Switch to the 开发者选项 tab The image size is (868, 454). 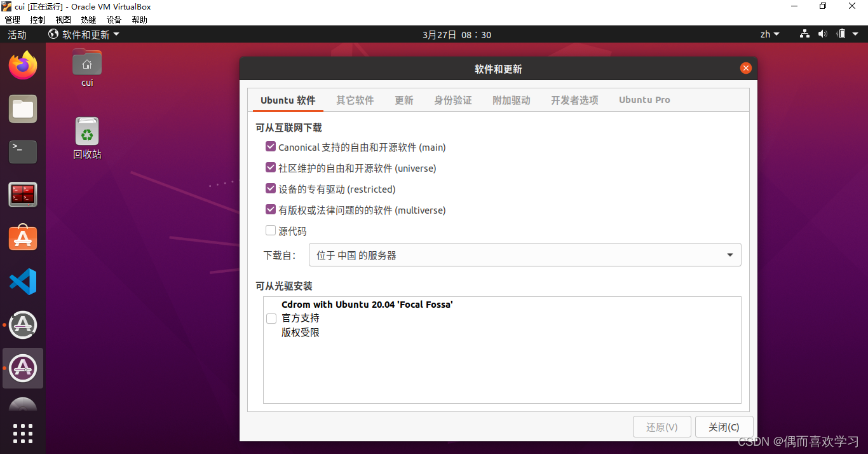click(x=574, y=100)
